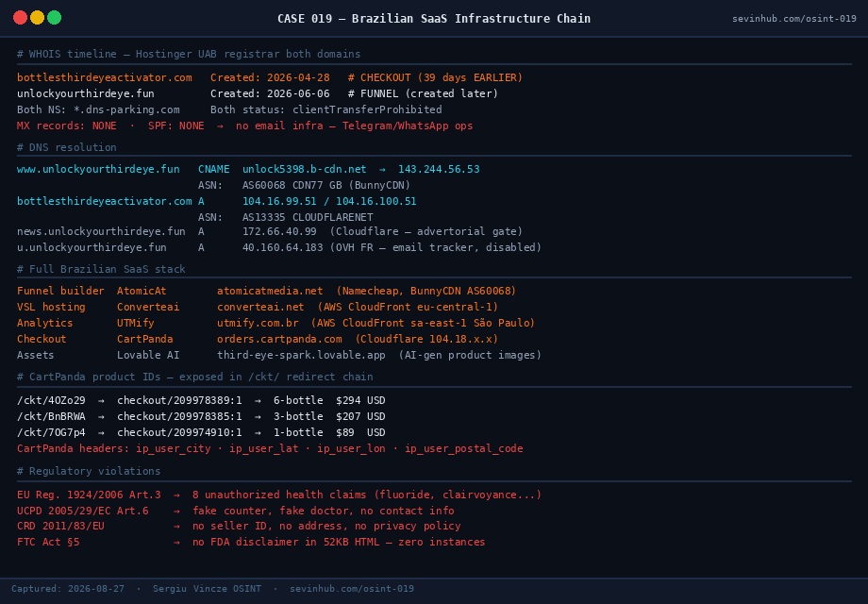868x604 pixels.
Task: Click the green maximize window dot
Action: tap(55, 18)
